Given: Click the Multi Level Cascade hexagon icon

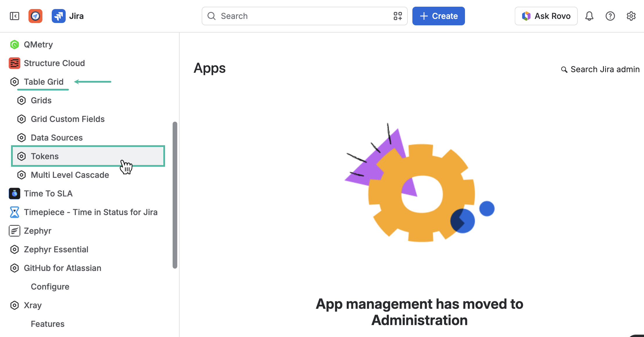Looking at the screenshot, I should tap(22, 175).
